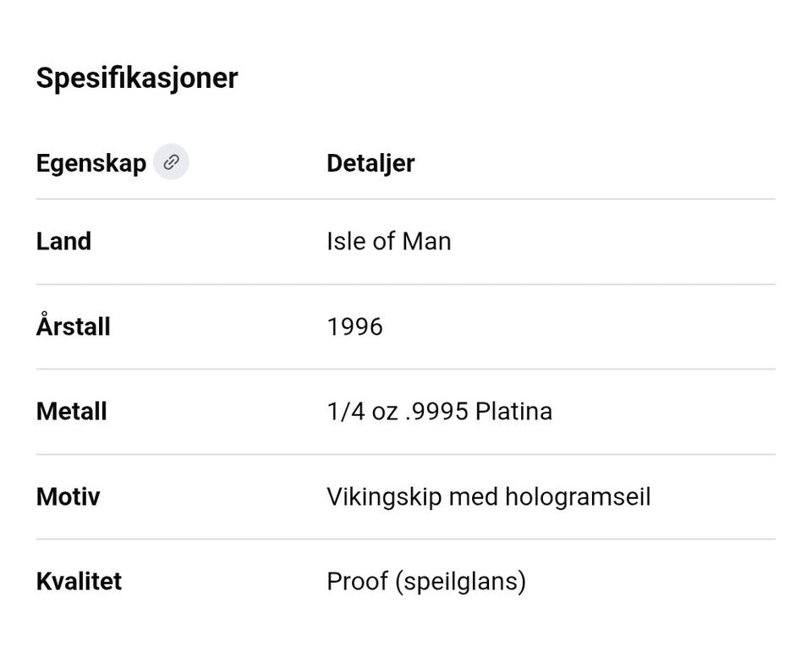Click the Detaljer column header
The height and width of the screenshot is (668, 812).
pyautogui.click(x=370, y=162)
